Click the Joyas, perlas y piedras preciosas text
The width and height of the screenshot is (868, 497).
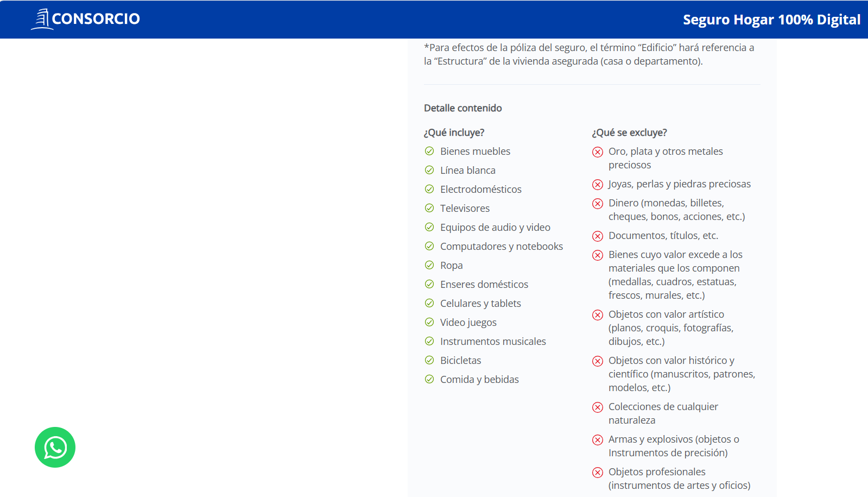(680, 184)
